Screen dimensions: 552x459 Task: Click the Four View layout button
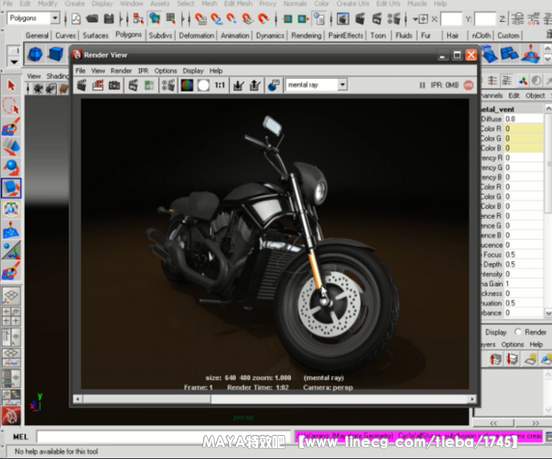[11, 316]
